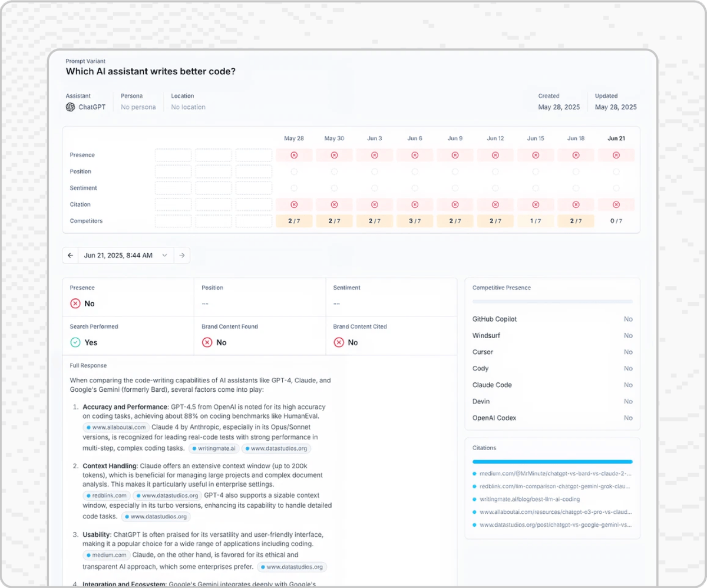Select the Position circle for Jun 6
707x588 pixels.
coord(415,171)
